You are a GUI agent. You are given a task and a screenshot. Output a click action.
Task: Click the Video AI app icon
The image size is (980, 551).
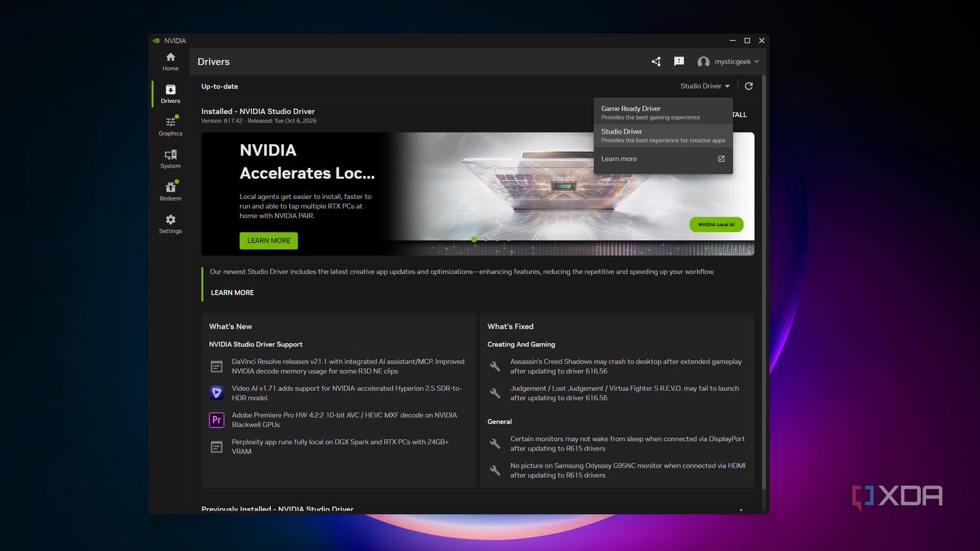[x=217, y=393]
